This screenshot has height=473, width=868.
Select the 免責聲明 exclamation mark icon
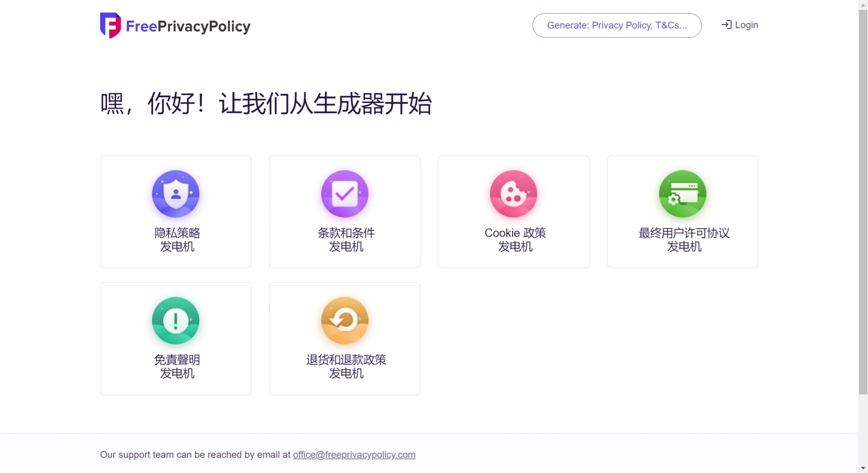[x=175, y=320]
